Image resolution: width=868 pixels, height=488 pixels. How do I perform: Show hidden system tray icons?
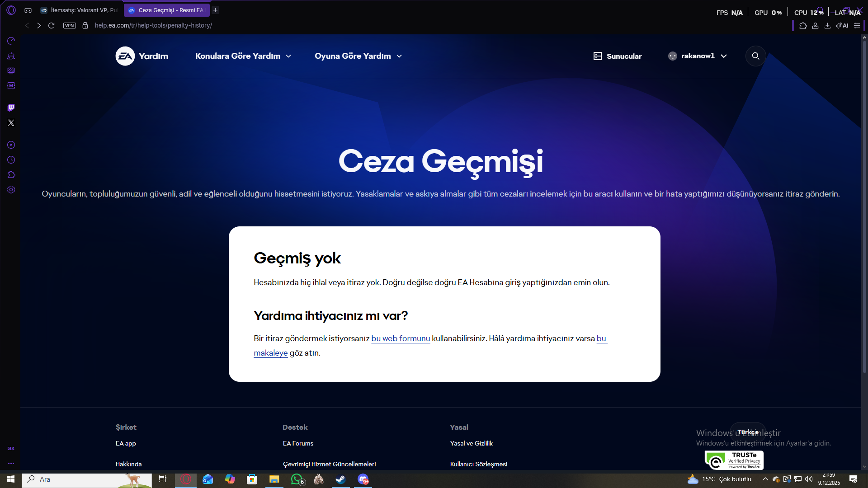[x=765, y=479]
